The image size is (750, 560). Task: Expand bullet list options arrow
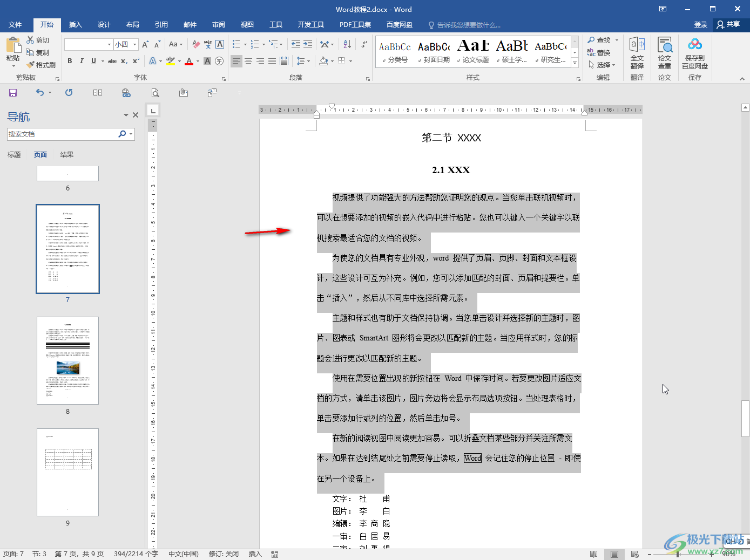(245, 45)
